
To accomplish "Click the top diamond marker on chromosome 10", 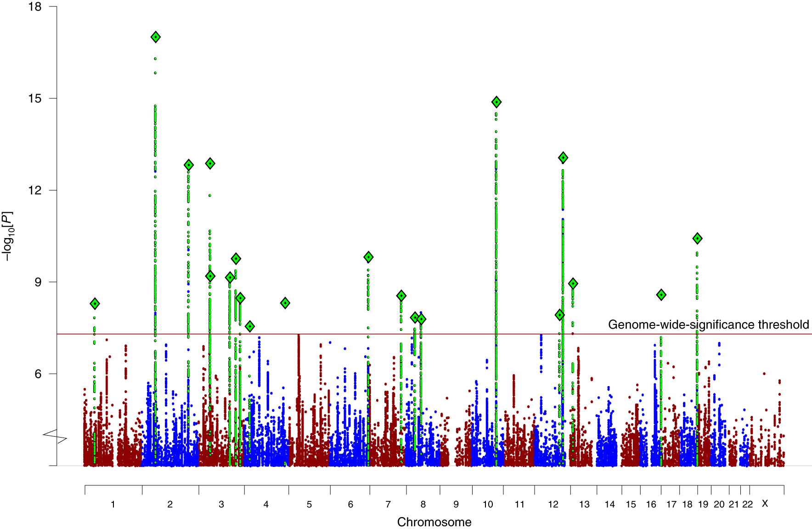I will coord(496,102).
